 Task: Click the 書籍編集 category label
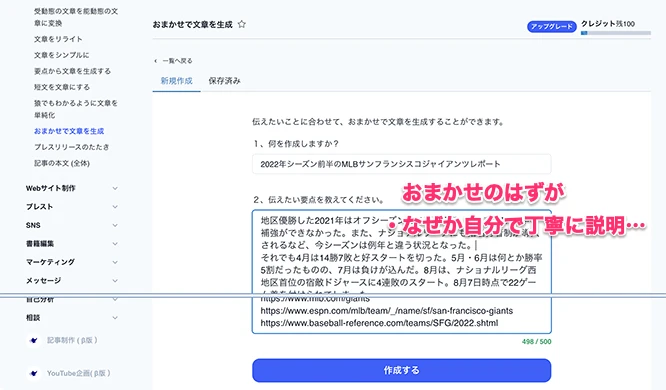(x=40, y=244)
